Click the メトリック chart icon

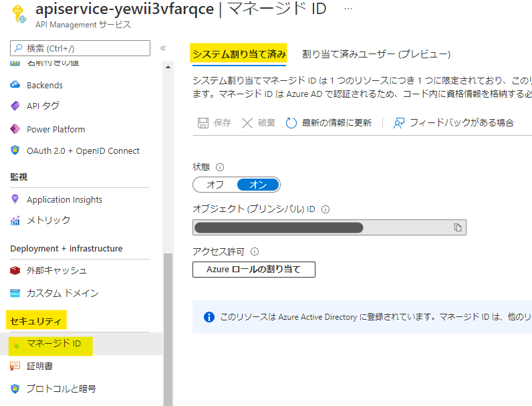coord(15,221)
